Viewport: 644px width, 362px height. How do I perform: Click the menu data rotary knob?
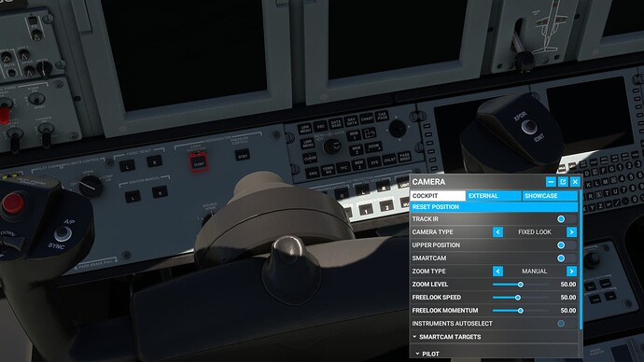point(332,146)
